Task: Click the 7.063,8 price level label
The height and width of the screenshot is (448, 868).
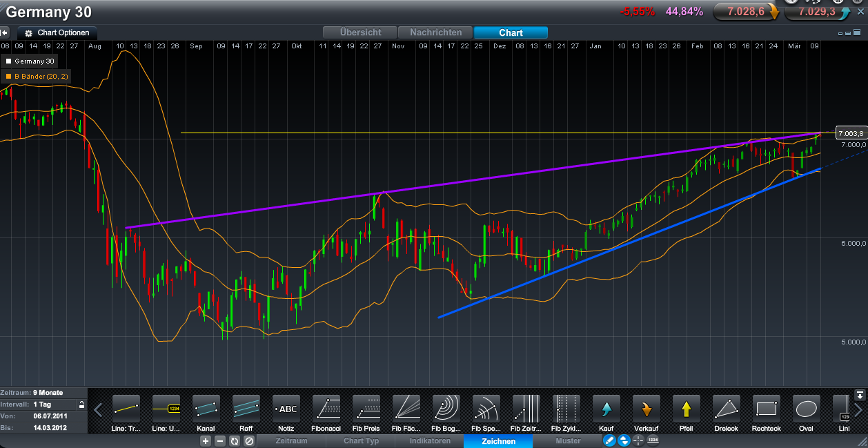Action: click(x=850, y=133)
